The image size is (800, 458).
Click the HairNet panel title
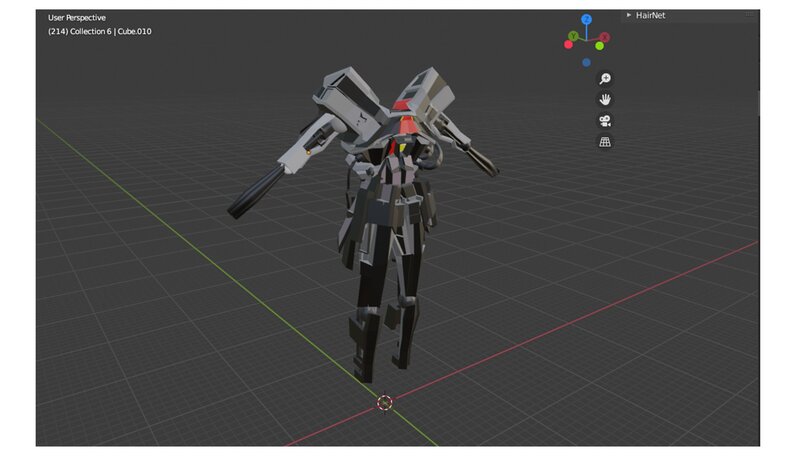[x=652, y=15]
